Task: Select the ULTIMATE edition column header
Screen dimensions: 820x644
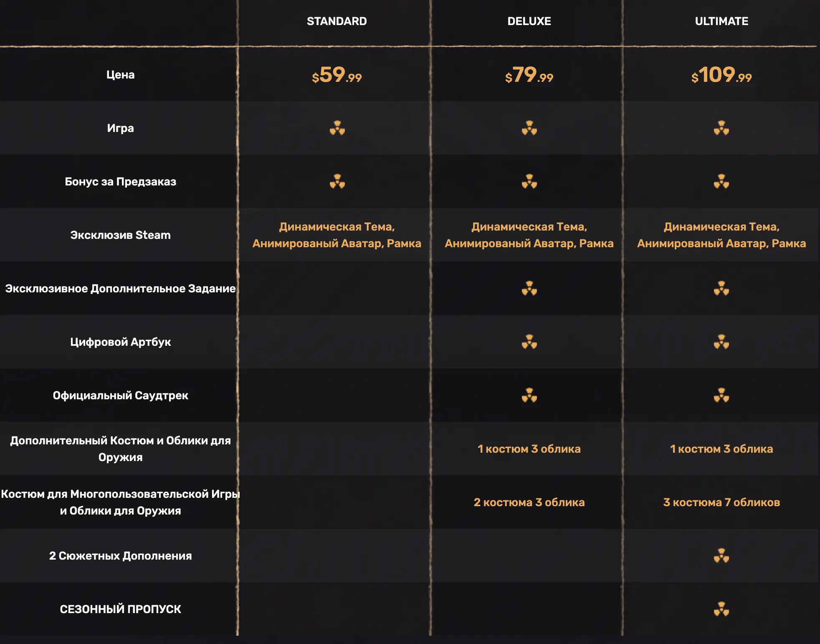Action: [x=721, y=21]
